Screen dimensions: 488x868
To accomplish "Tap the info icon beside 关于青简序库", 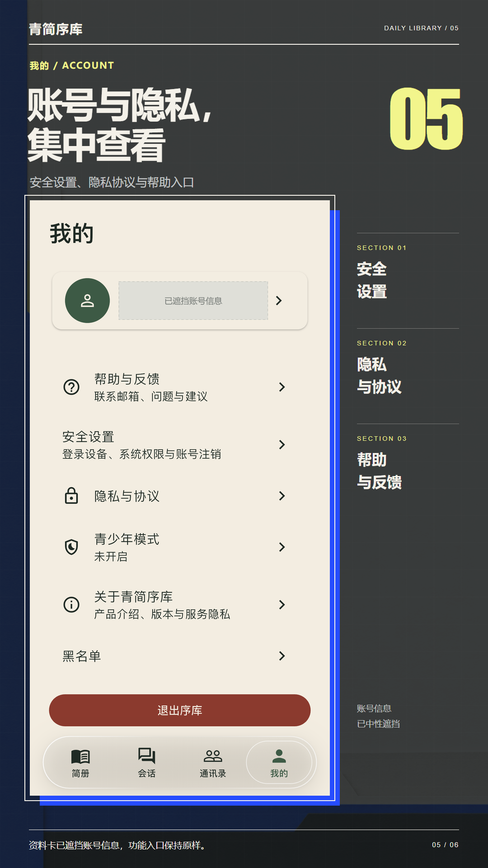I will [71, 604].
